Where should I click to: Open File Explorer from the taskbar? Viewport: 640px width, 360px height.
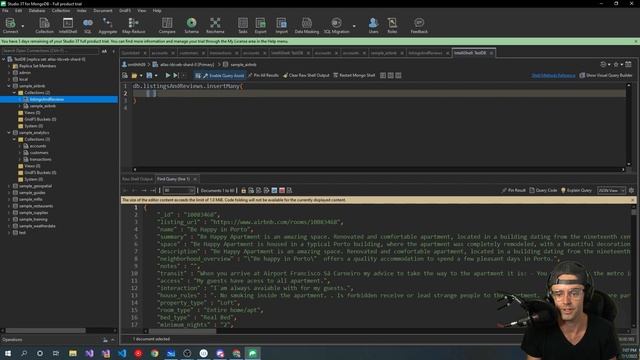coord(73,353)
